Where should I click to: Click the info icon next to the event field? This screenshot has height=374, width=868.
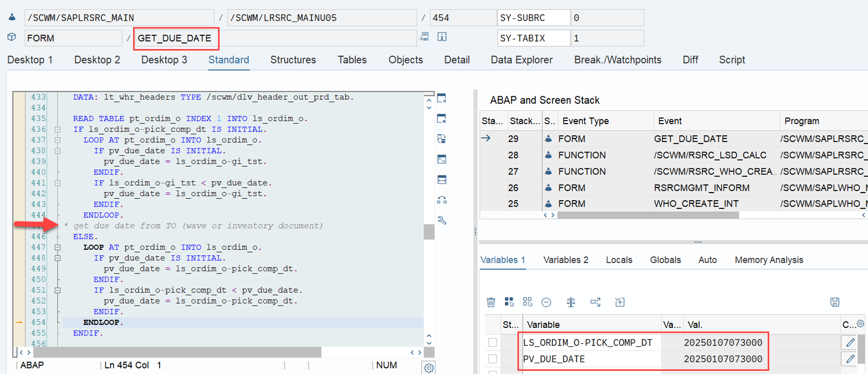point(442,36)
